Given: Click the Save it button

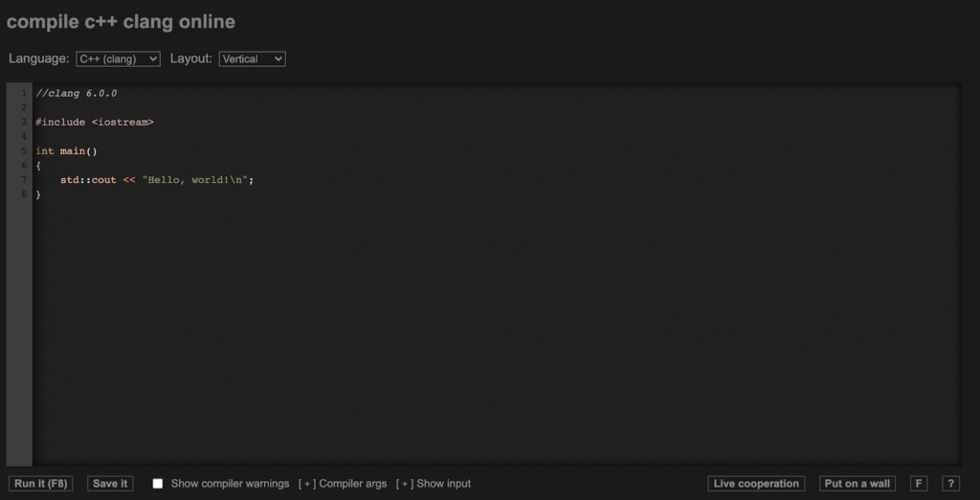Looking at the screenshot, I should (110, 484).
